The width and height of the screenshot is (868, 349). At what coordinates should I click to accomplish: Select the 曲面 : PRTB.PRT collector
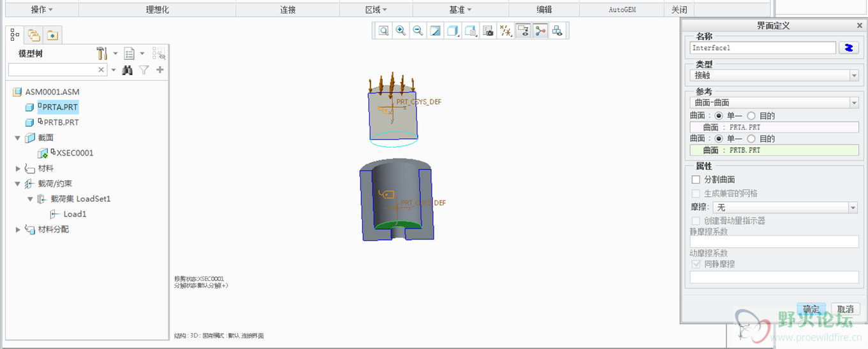(x=774, y=150)
